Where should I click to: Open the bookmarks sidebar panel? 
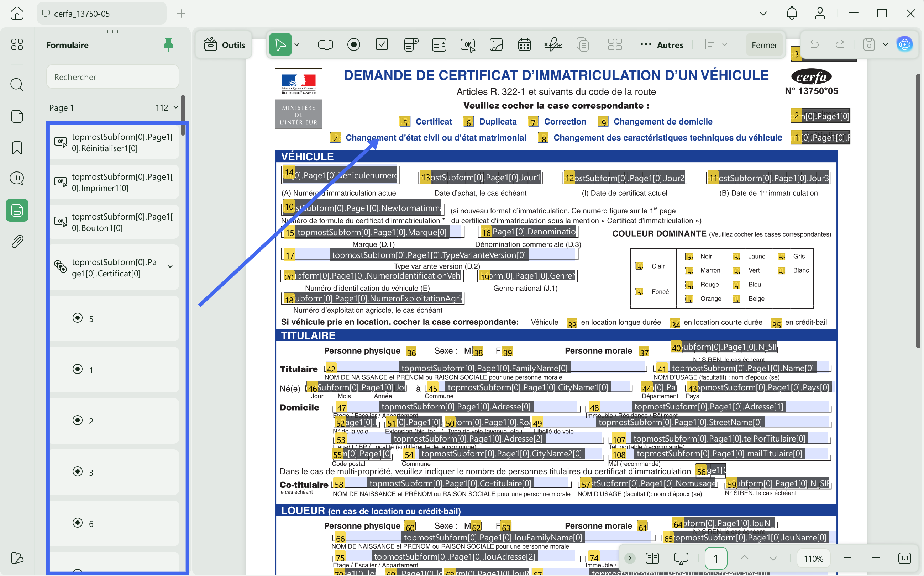coord(17,147)
